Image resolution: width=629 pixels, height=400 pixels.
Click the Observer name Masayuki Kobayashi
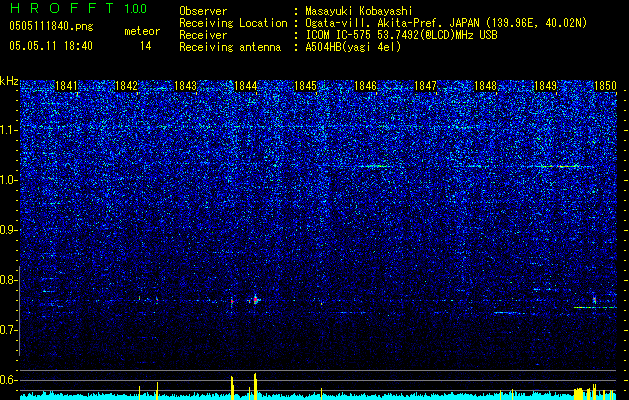click(359, 11)
